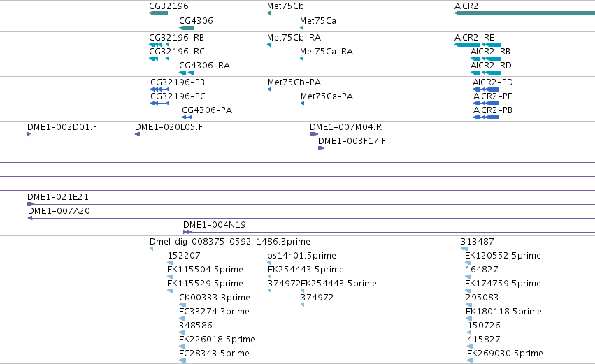
Task: Click the EK269030.5prime EST label
Action: coord(505,354)
